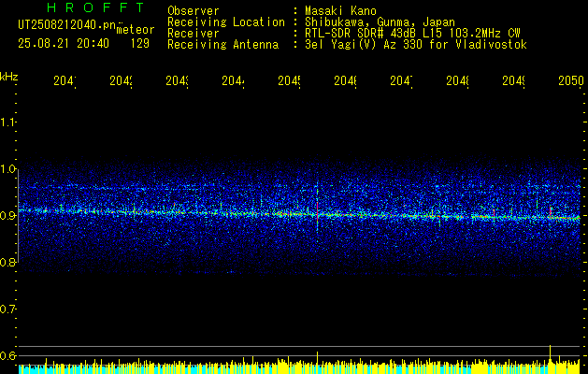Click the 2049 time axis marker
Screen dimensions: 588x374
click(513, 80)
